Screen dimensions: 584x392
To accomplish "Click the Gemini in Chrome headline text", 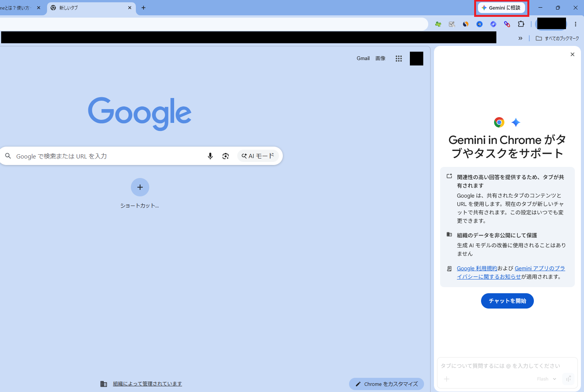I will 507,147.
